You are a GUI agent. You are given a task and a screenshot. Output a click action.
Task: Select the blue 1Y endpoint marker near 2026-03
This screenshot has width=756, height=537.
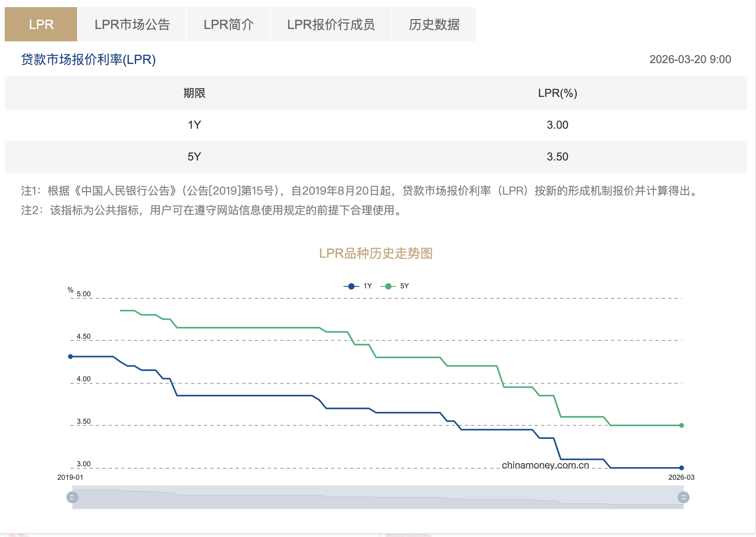(x=681, y=468)
